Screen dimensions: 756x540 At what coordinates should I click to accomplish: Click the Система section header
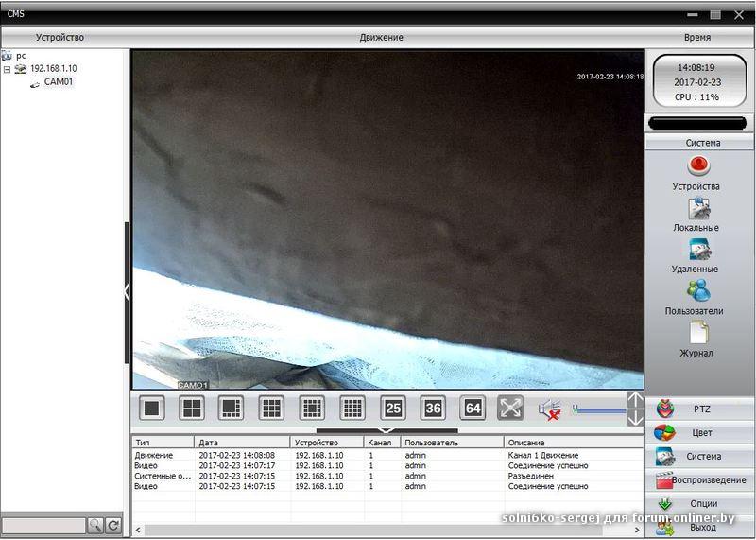coord(699,143)
